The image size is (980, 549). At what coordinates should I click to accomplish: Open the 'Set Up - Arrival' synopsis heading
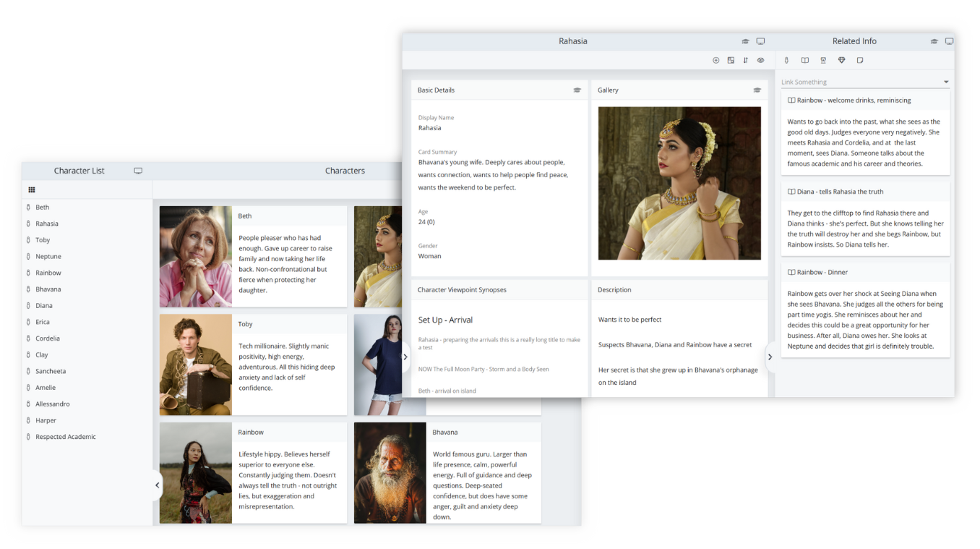(x=445, y=320)
